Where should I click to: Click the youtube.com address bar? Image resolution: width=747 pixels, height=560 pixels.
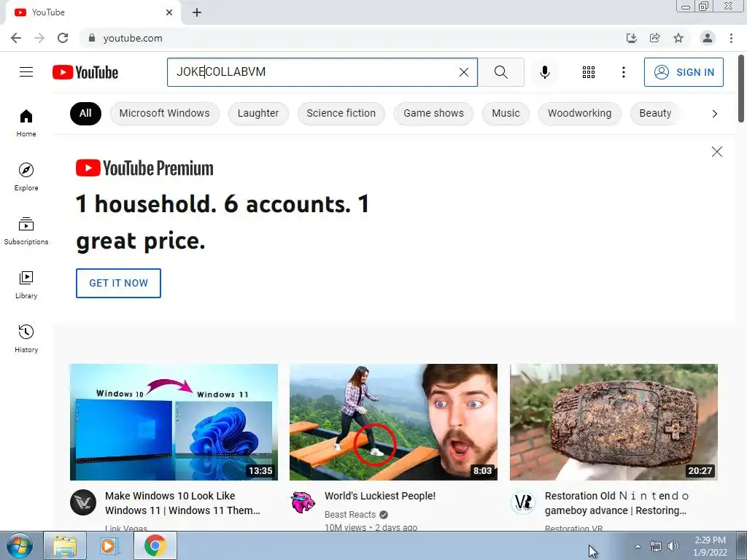[352, 38]
